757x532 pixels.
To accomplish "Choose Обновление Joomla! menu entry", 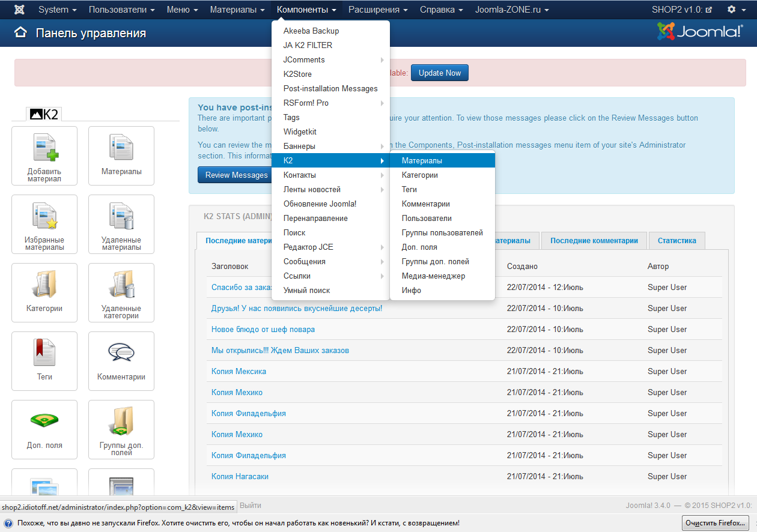I will pyautogui.click(x=330, y=204).
